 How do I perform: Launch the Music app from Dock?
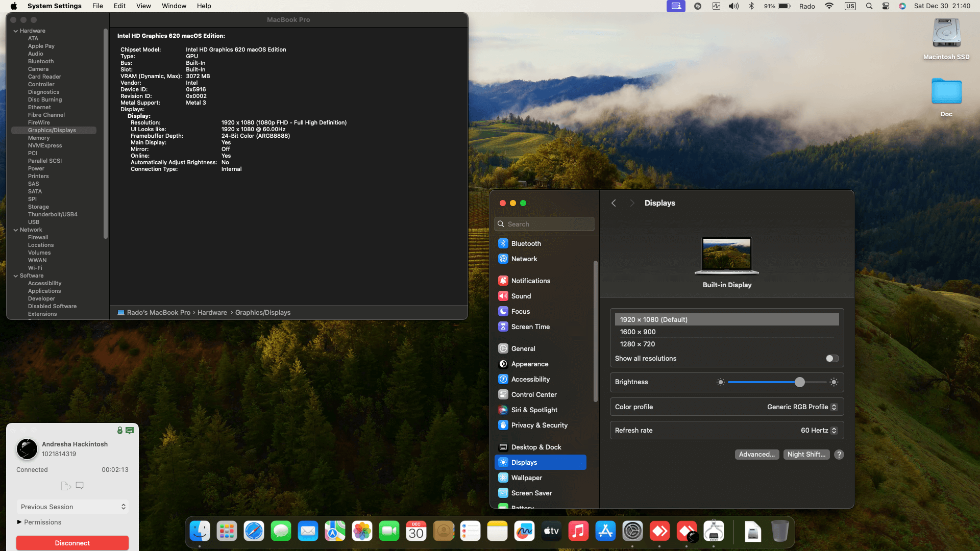578,531
